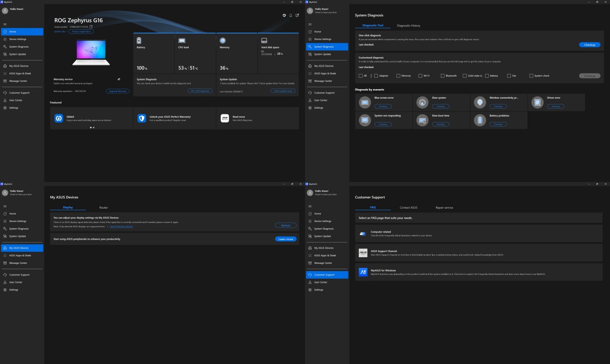610x364 pixels.
Task: Click the Slow boot time icon
Action: 422,121
